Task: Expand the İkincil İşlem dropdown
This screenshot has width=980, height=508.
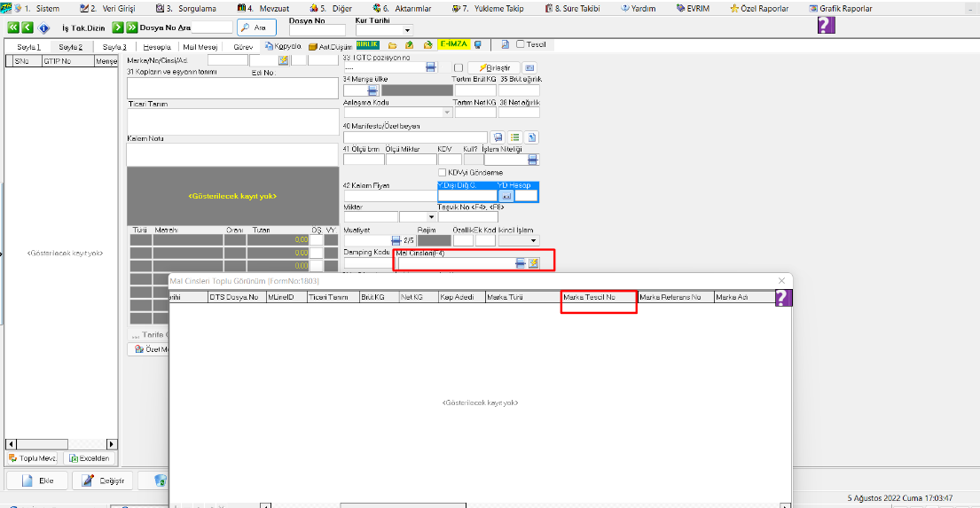Action: point(533,240)
